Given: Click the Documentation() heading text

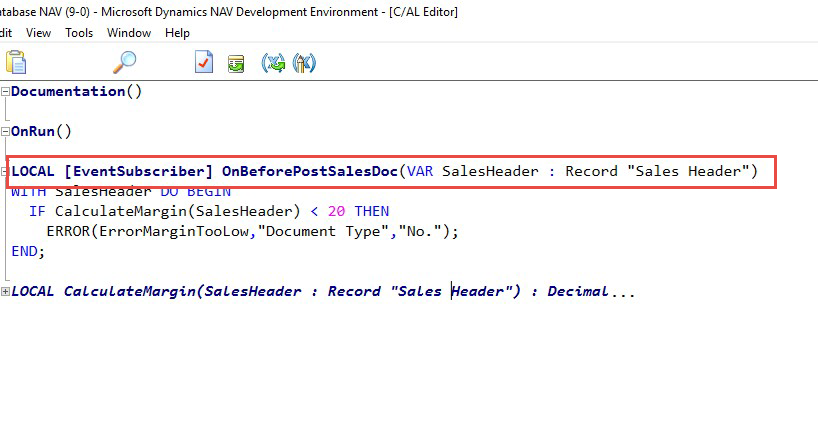Looking at the screenshot, I should click(x=76, y=92).
